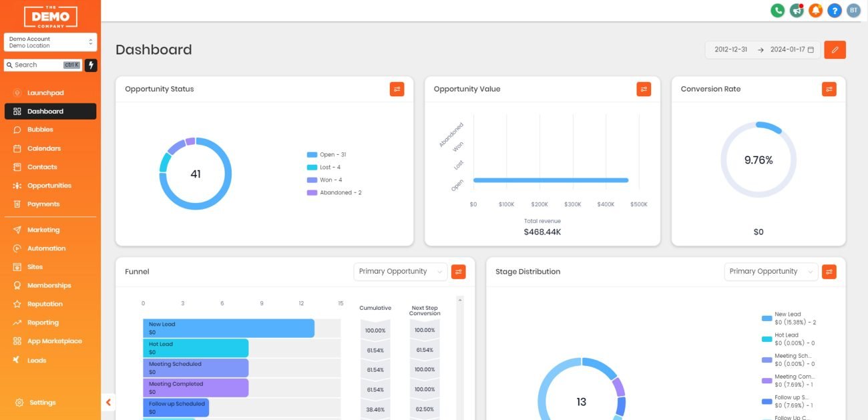Click the Meeting Completed funnel bar

pos(196,388)
